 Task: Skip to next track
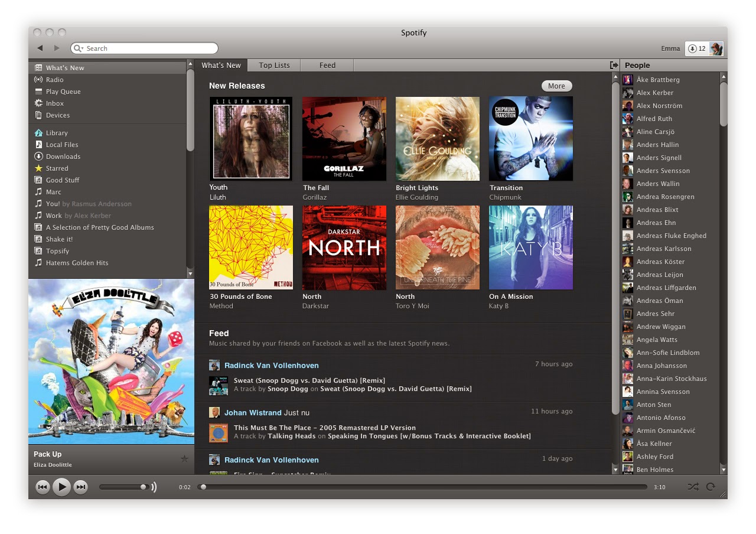[x=81, y=487]
